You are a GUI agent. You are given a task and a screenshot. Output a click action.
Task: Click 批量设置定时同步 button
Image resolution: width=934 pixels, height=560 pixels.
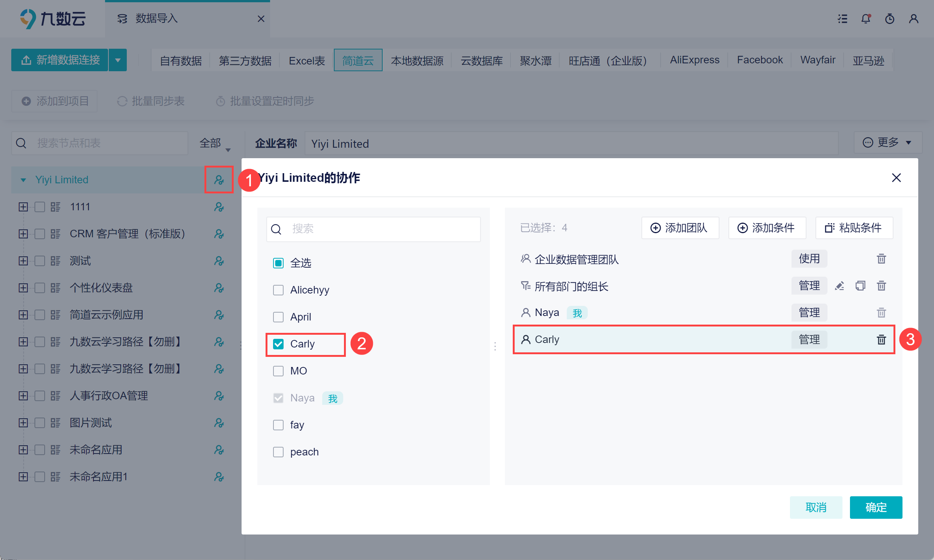264,101
